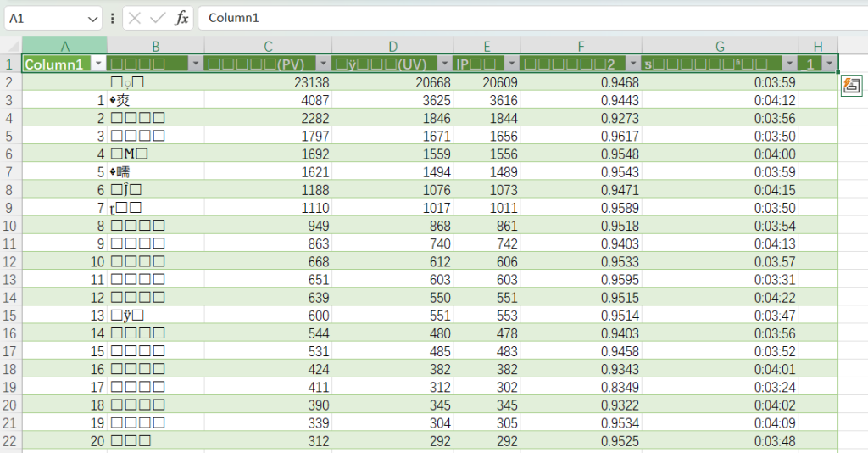
Task: Select the cell with value 0.8349
Action: (x=581, y=386)
